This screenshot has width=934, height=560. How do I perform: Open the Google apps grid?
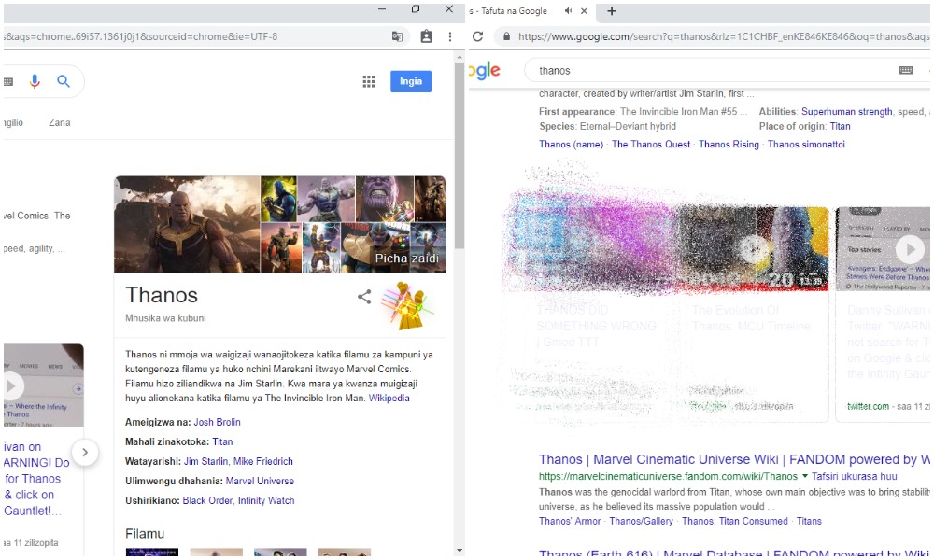(369, 82)
